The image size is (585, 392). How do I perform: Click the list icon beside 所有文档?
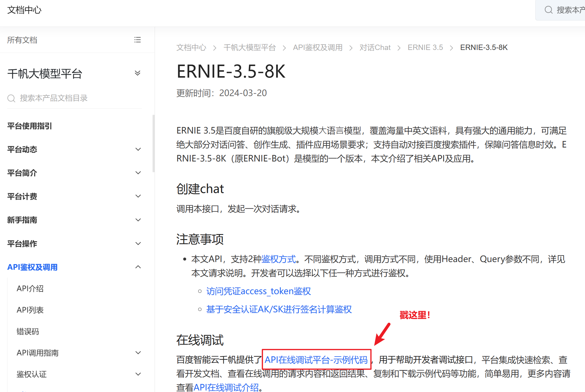[x=137, y=40]
